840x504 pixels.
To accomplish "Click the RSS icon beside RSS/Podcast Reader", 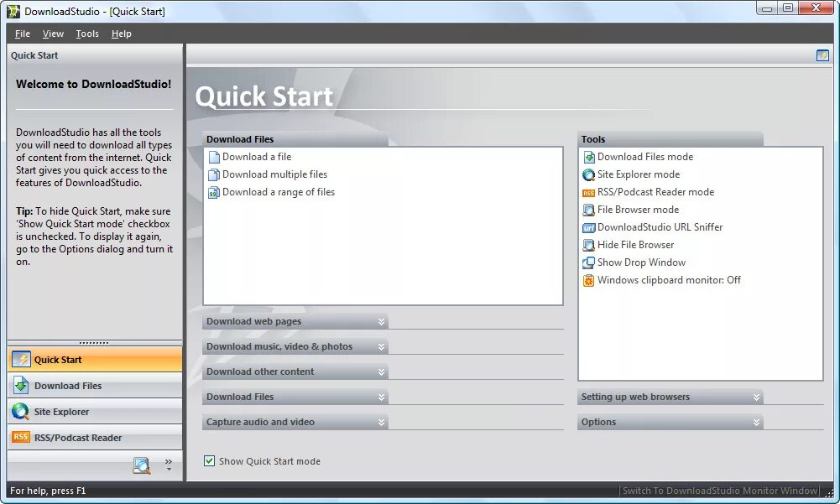I will (20, 437).
